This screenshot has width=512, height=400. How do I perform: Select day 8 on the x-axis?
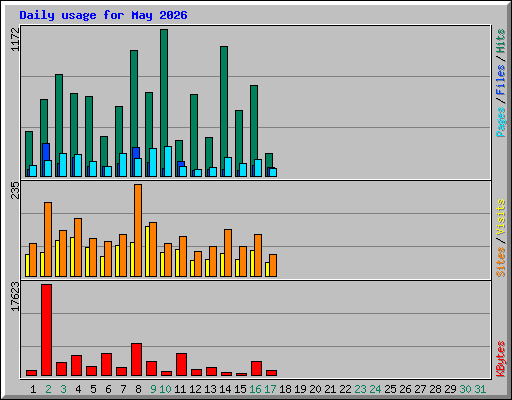click(x=138, y=389)
